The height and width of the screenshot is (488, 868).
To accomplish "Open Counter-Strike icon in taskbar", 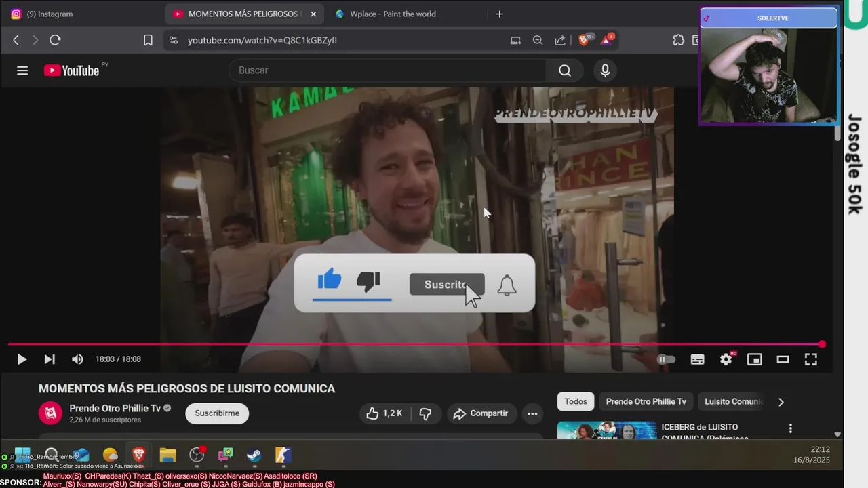I will 283,454.
